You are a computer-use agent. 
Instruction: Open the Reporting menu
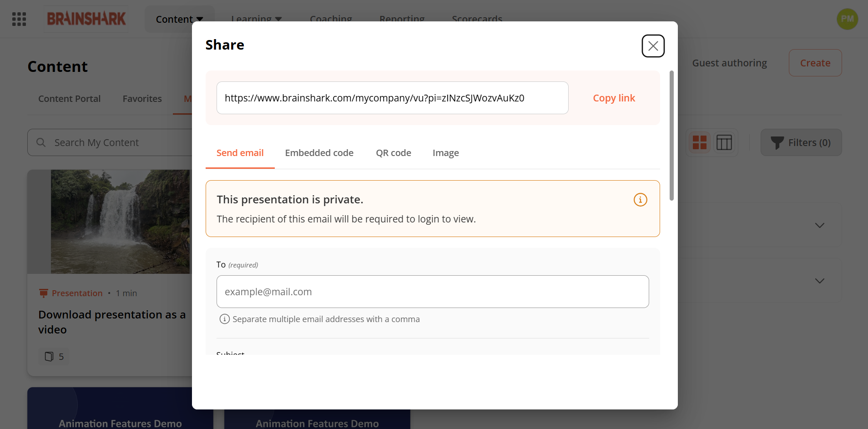point(402,19)
